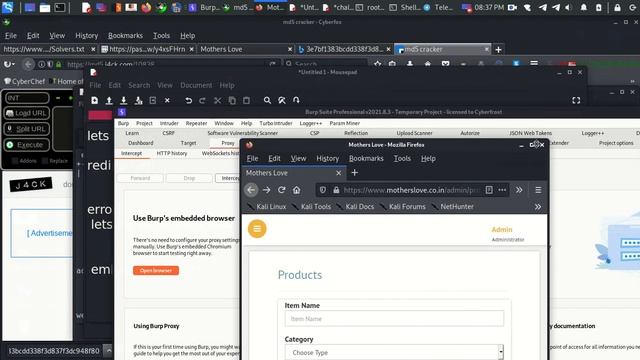This screenshot has height=360, width=640.
Task: Click the Kali application menu icon in panel
Action: [7, 7]
